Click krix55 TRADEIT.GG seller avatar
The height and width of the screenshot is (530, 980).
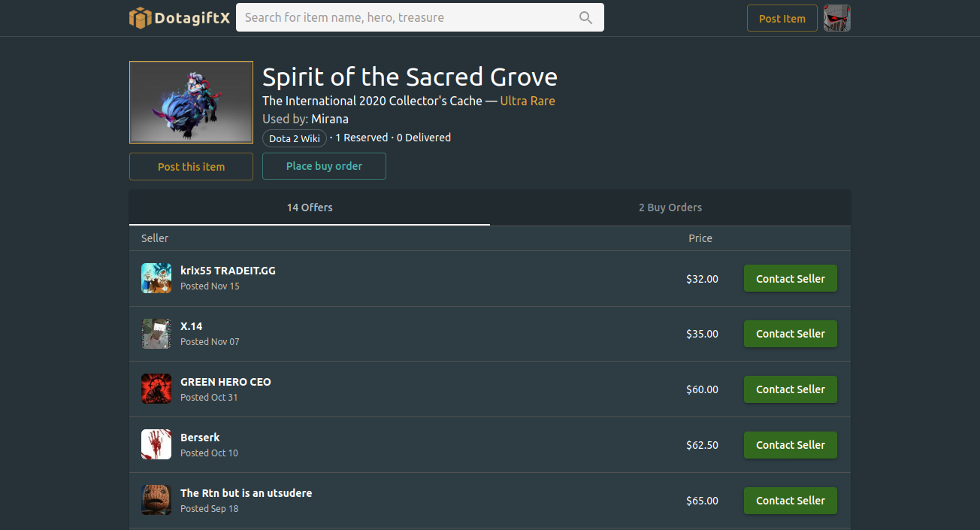tap(156, 278)
